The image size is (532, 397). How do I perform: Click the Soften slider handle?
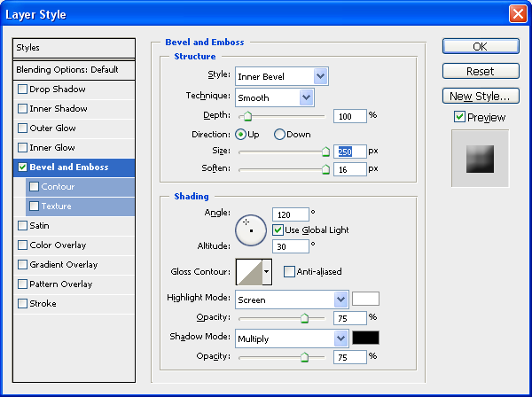point(325,169)
